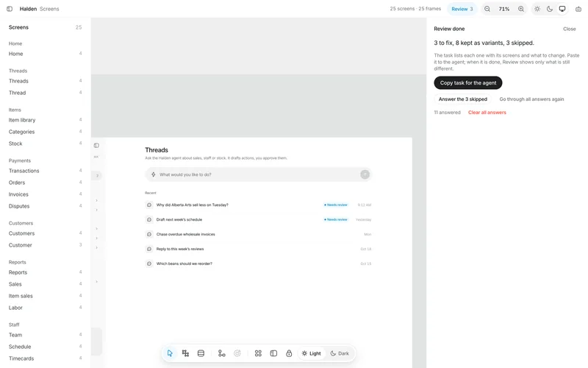Viewport: 588px width, 368px height.
Task: Toggle the Review 3 pill in the top bar
Action: coord(462,9)
